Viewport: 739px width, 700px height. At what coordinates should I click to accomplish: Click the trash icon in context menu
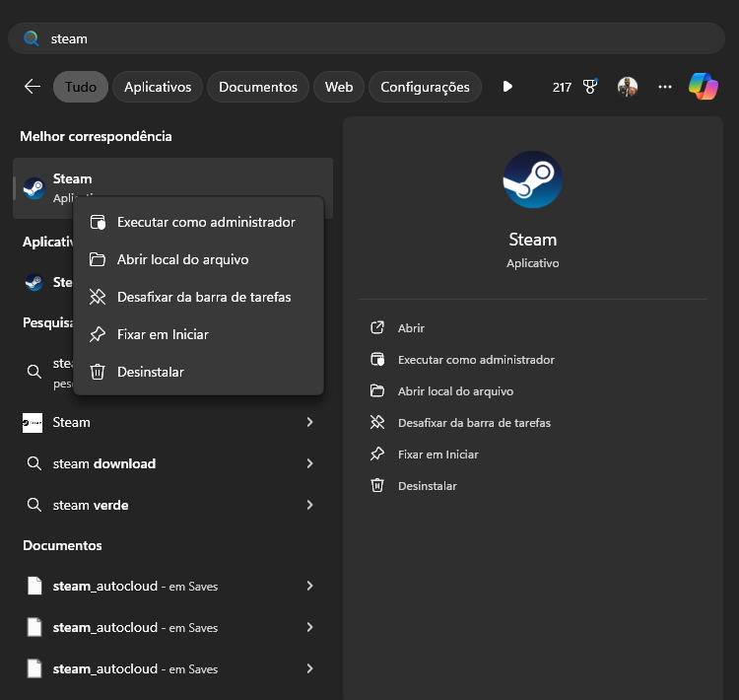(x=98, y=372)
